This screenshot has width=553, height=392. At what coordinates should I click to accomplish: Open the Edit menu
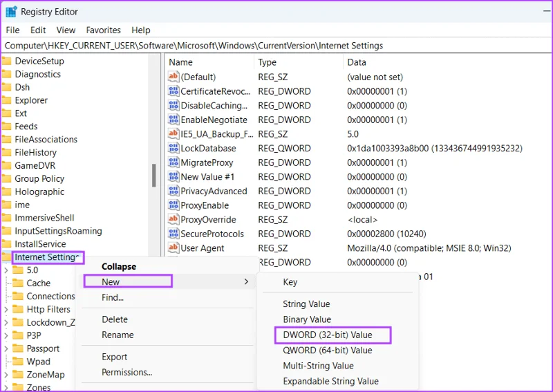pos(38,30)
